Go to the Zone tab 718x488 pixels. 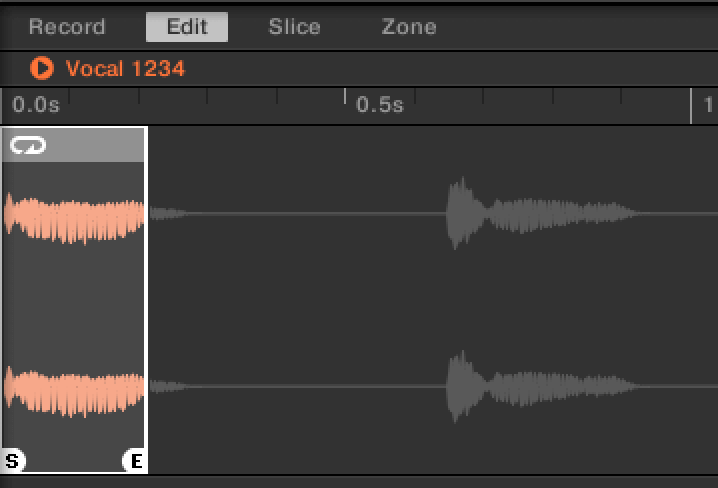(x=408, y=27)
